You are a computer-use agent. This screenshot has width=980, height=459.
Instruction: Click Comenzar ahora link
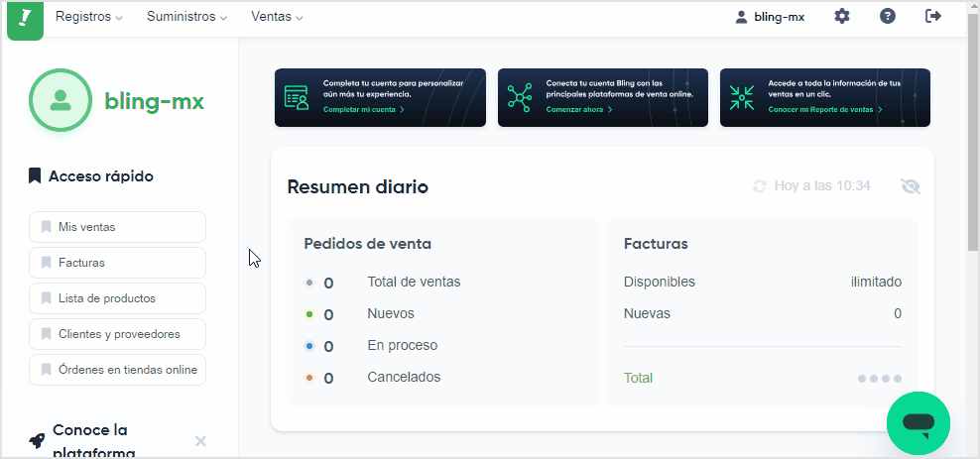click(579, 110)
